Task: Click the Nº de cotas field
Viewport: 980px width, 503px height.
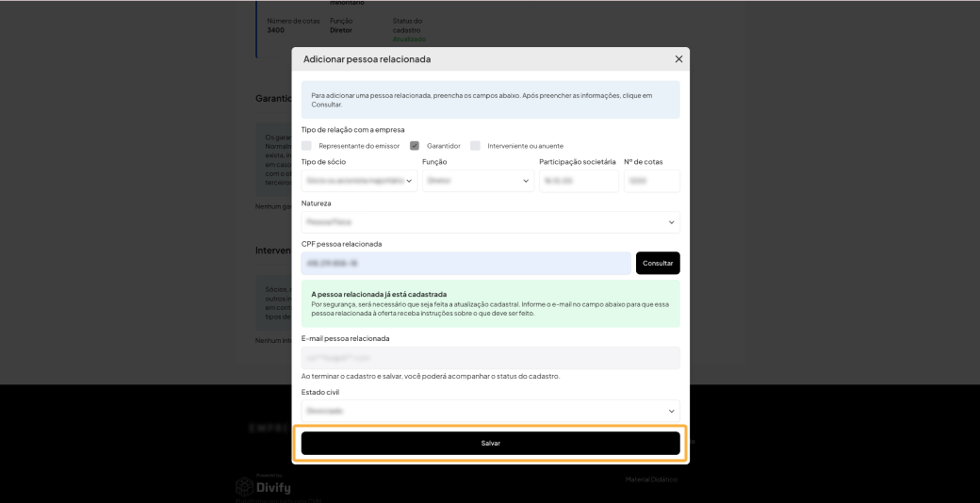Action: 652,181
